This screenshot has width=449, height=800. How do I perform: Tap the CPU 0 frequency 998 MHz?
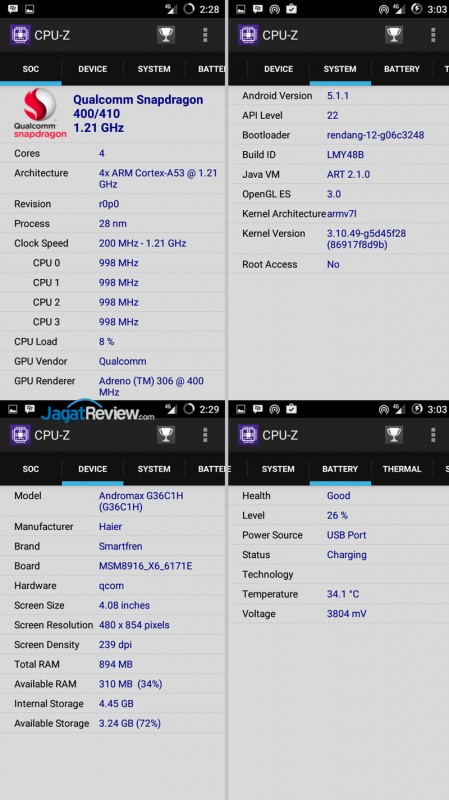pyautogui.click(x=118, y=263)
